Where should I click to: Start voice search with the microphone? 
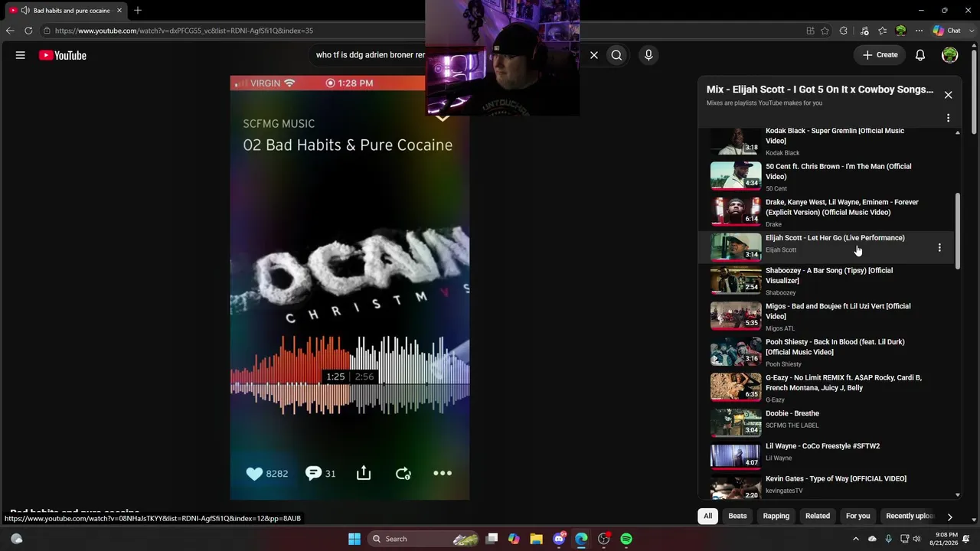click(648, 55)
